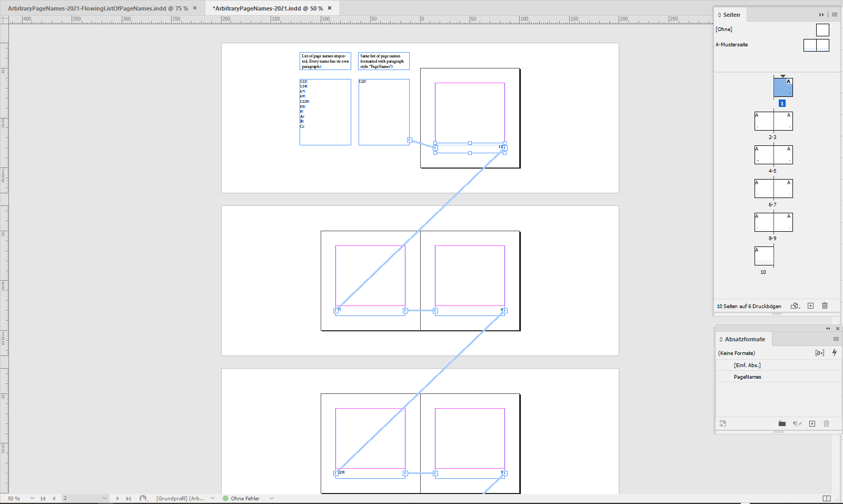Select page 1 thumbnail in Seiten panel
843x504 pixels.
click(783, 87)
